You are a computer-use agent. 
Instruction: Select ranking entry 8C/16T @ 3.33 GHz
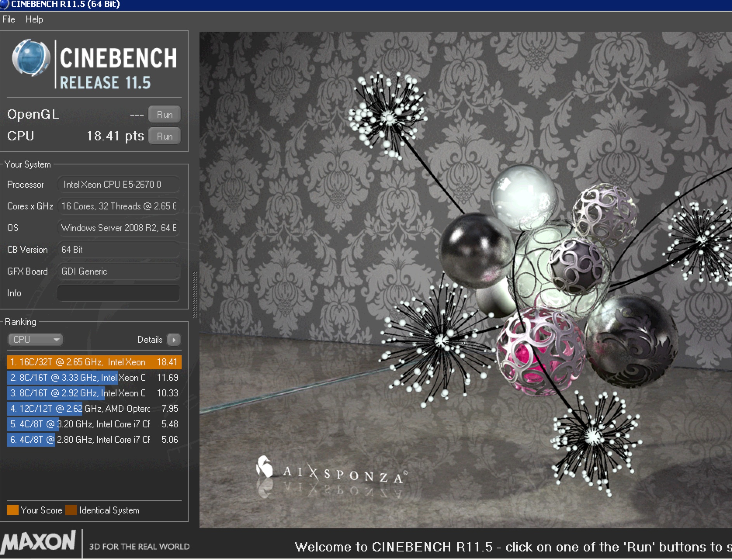point(94,378)
